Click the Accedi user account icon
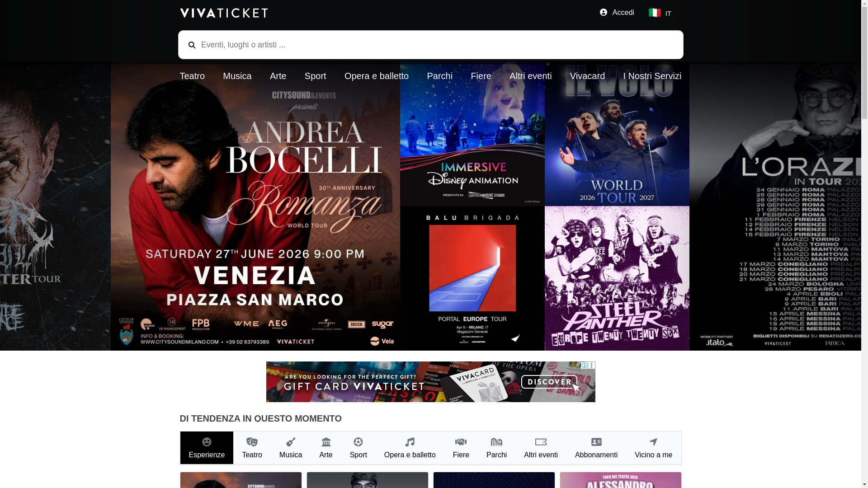 tap(604, 13)
